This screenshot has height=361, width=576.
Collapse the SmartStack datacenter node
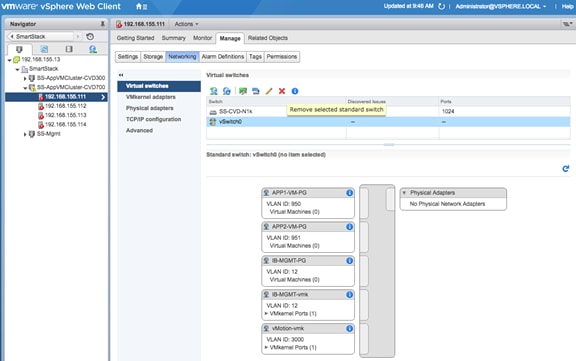pos(17,69)
